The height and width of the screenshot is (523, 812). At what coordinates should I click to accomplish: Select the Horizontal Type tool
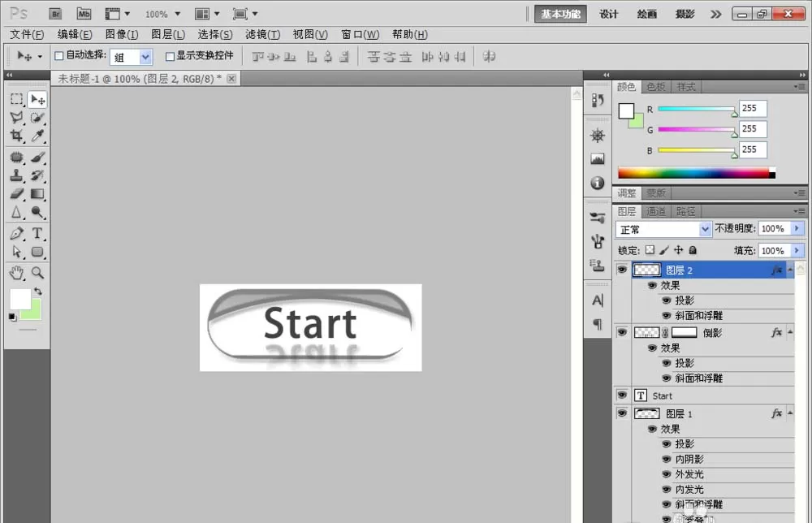[x=37, y=233]
